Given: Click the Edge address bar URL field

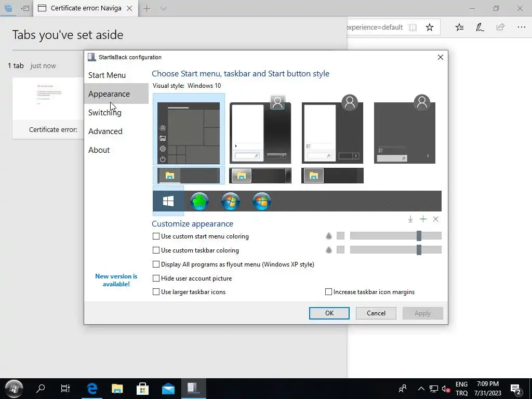Looking at the screenshot, I should (374, 27).
